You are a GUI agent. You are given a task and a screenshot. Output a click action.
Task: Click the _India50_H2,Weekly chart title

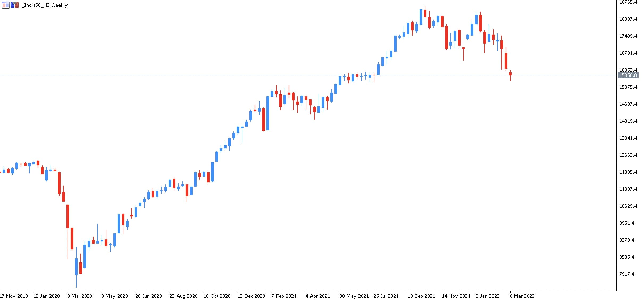pos(45,5)
